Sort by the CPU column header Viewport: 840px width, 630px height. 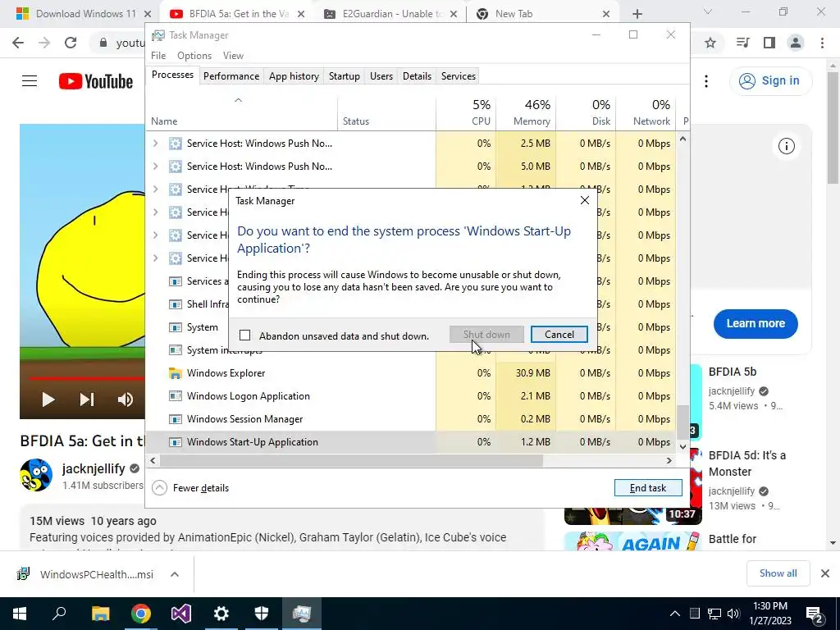point(466,113)
